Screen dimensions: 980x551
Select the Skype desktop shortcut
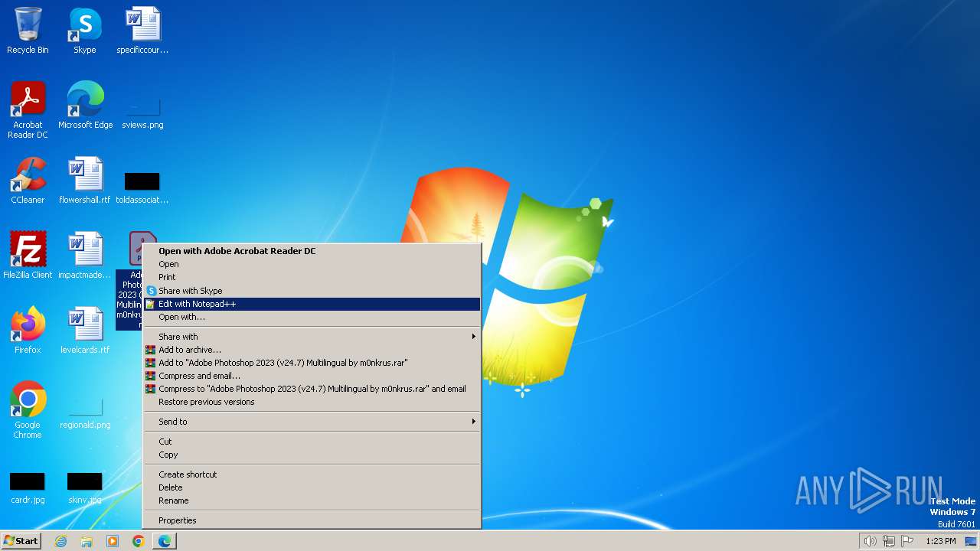coord(85,31)
